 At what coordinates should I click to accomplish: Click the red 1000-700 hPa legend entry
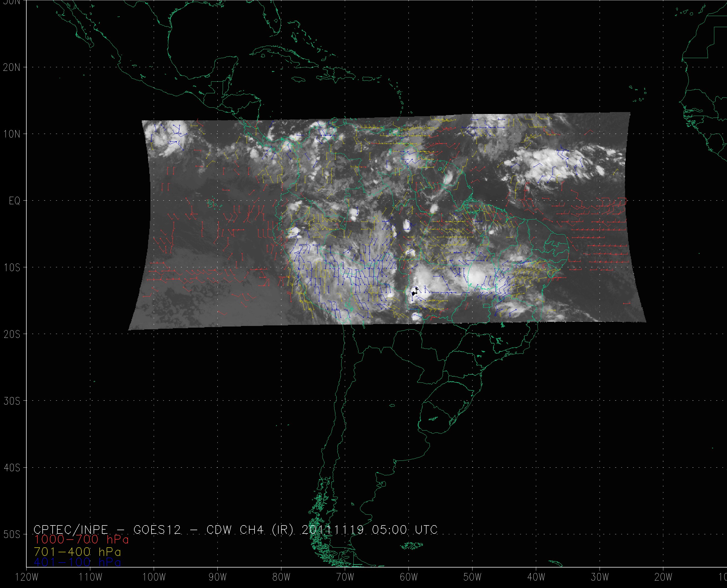(x=81, y=540)
